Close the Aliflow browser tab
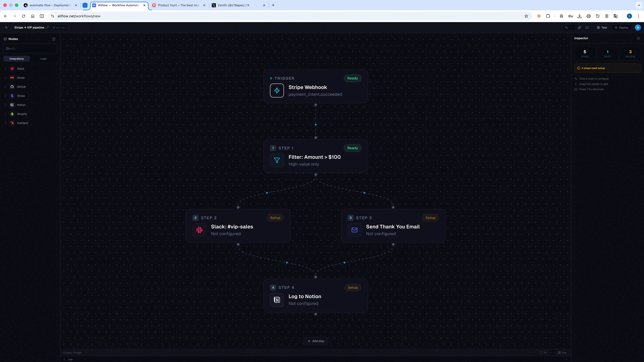The image size is (644, 362). tap(144, 5)
